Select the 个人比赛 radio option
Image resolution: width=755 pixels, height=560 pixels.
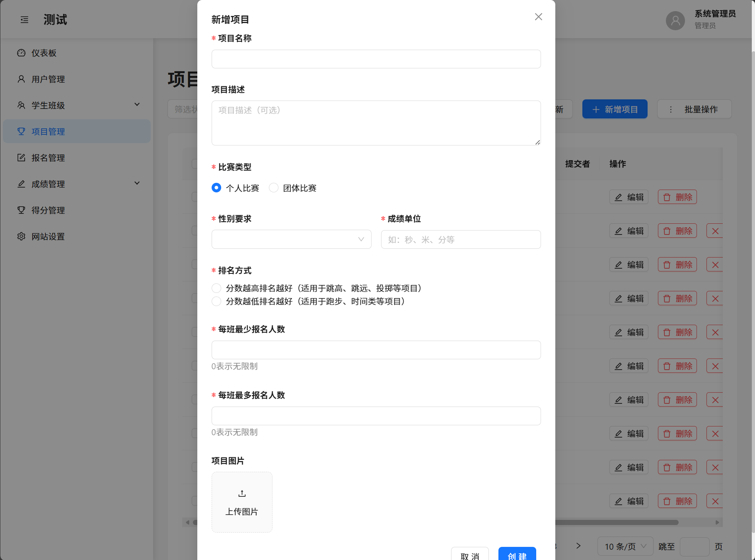[216, 188]
